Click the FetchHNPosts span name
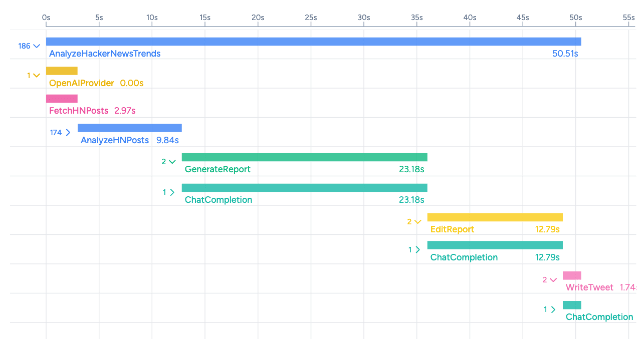644x339 pixels. click(79, 111)
